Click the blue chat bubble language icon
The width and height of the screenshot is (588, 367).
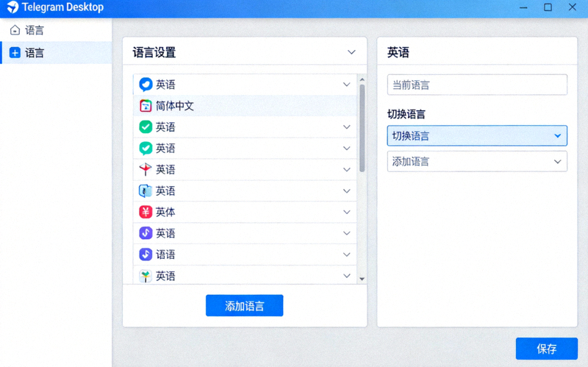[146, 85]
